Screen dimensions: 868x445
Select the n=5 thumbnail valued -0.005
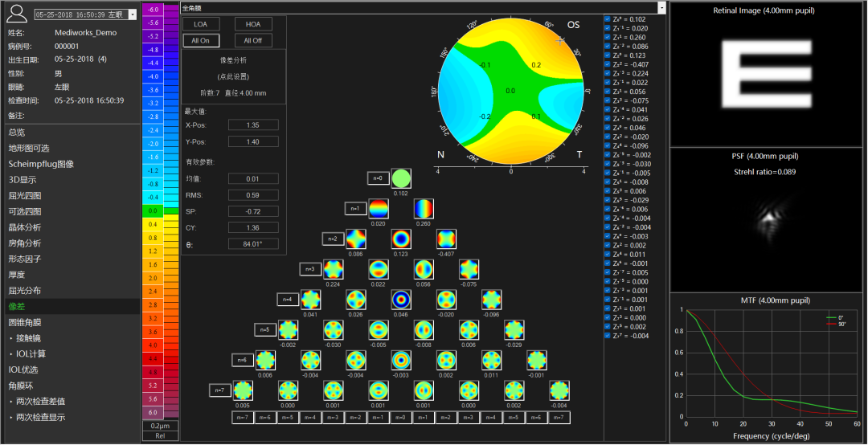tap(379, 330)
